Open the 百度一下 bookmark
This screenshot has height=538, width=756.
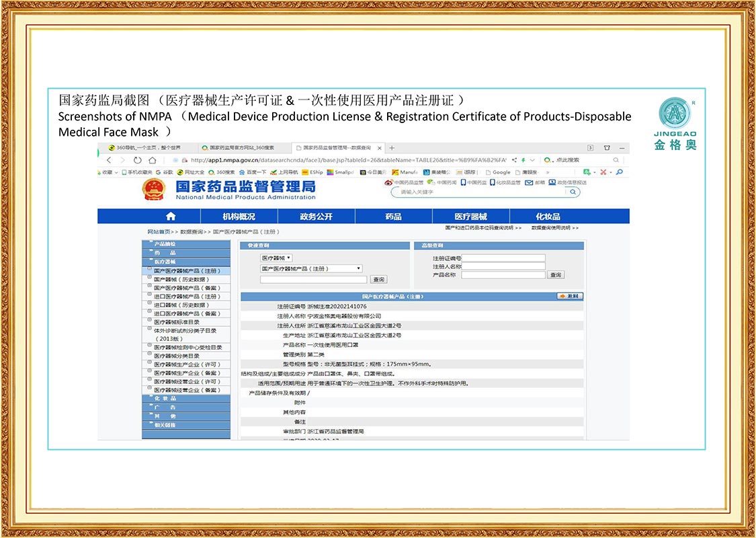[253, 172]
